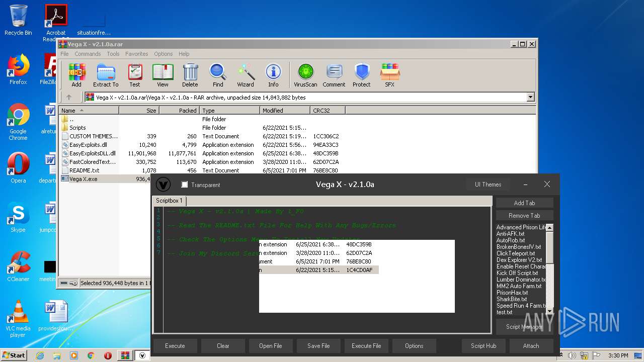This screenshot has width=644, height=362.
Task: Select the Scriptbox 1 tab
Action: pyautogui.click(x=169, y=201)
